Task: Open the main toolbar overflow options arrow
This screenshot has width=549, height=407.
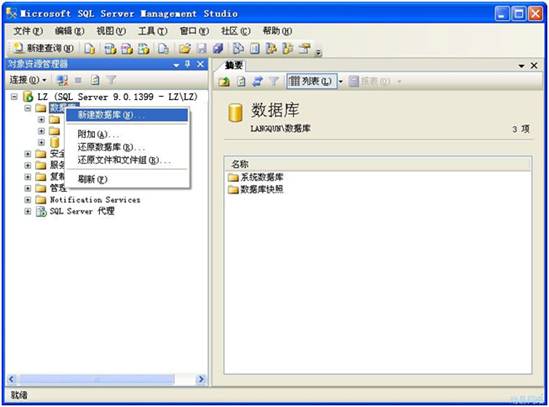Action: (318, 53)
